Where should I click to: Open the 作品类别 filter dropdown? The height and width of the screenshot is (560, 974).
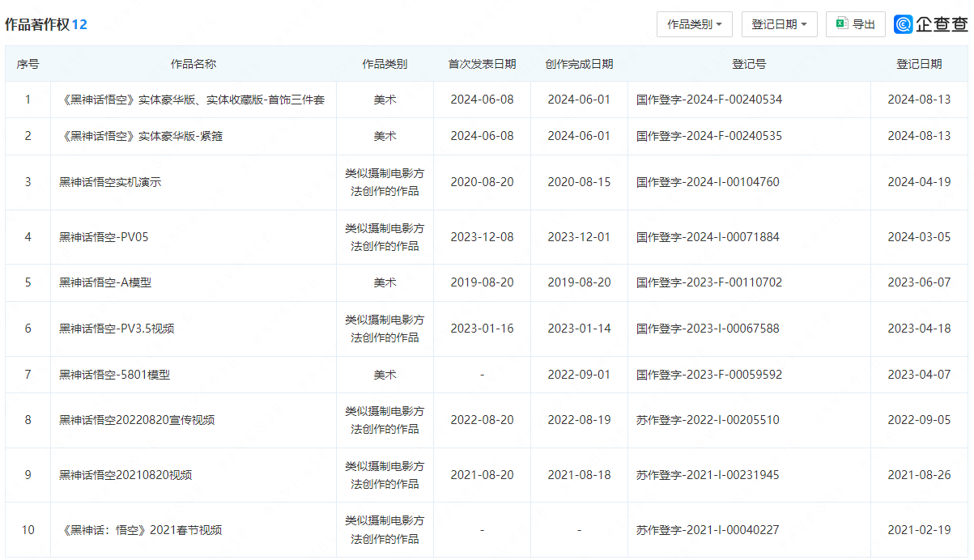(x=692, y=23)
